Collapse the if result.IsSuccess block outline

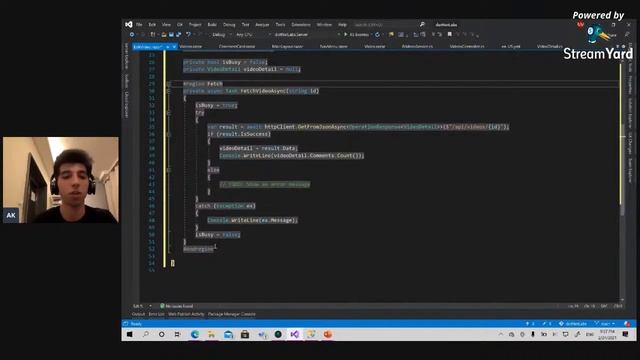pyautogui.click(x=169, y=134)
